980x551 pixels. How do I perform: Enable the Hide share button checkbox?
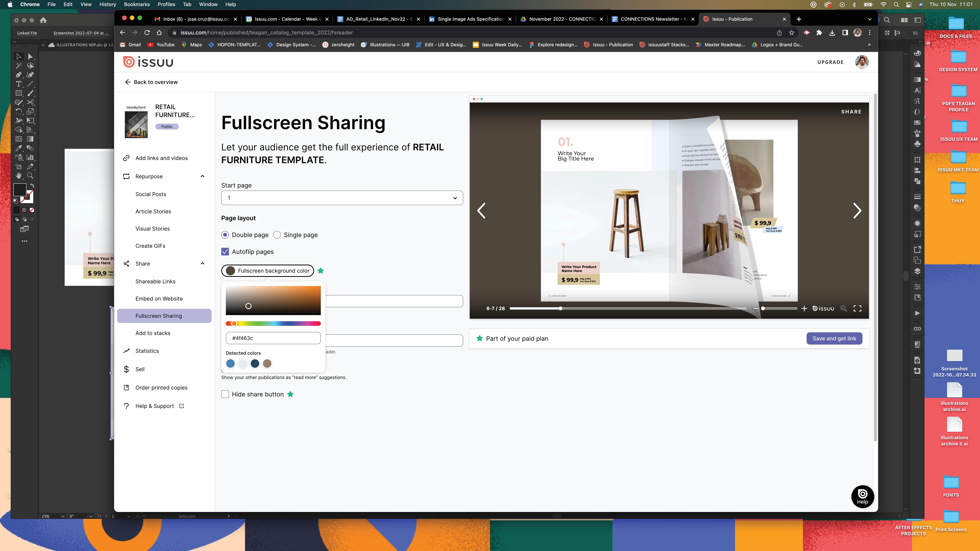coord(225,394)
